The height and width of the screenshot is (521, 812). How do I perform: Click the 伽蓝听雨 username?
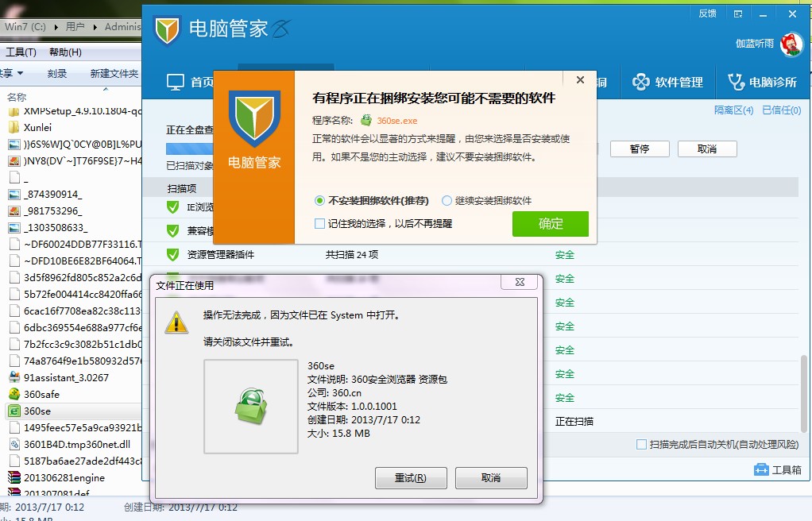pyautogui.click(x=755, y=44)
